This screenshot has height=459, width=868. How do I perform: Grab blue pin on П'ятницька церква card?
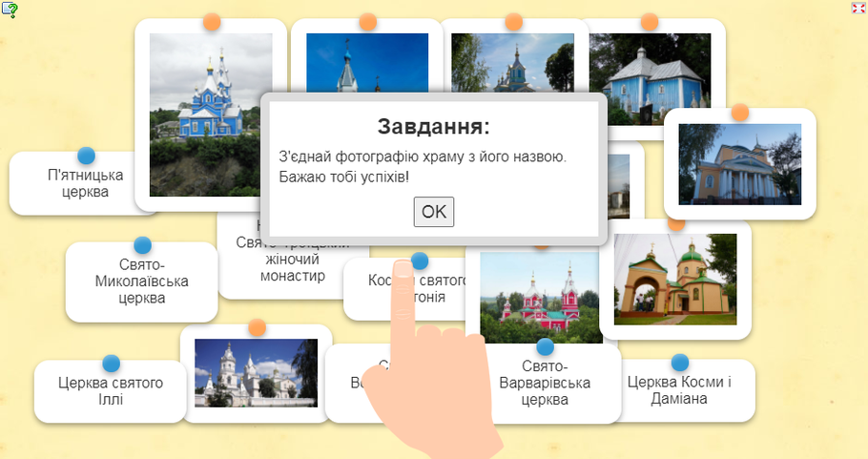coord(87,156)
